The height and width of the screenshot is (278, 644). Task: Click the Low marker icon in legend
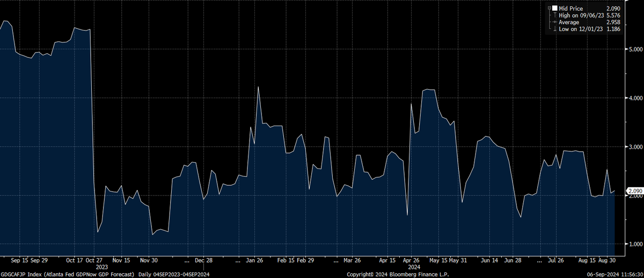(x=555, y=30)
